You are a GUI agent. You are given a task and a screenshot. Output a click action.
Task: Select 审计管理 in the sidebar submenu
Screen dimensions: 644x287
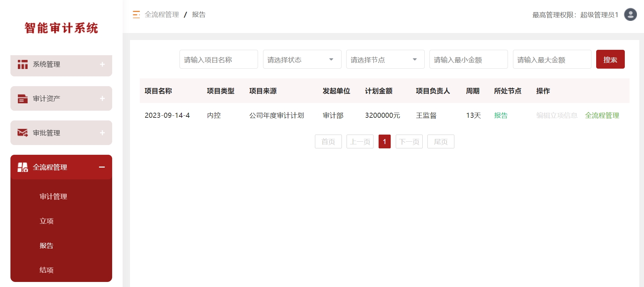click(53, 196)
